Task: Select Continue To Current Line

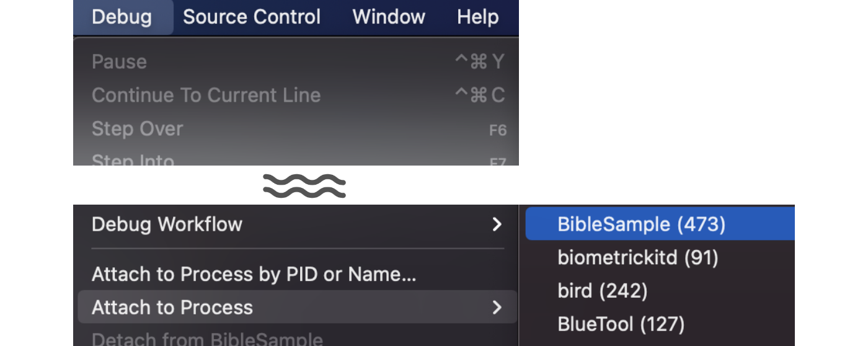Action: pos(206,95)
